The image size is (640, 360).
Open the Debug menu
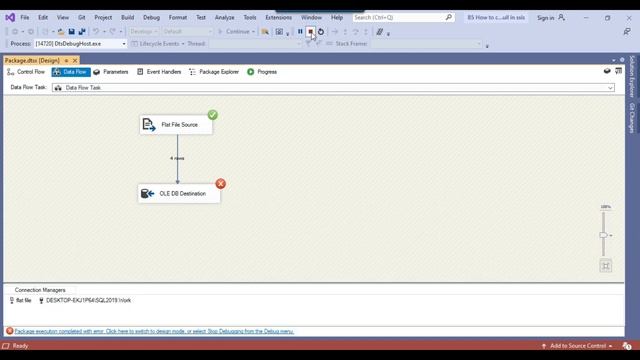(x=151, y=18)
